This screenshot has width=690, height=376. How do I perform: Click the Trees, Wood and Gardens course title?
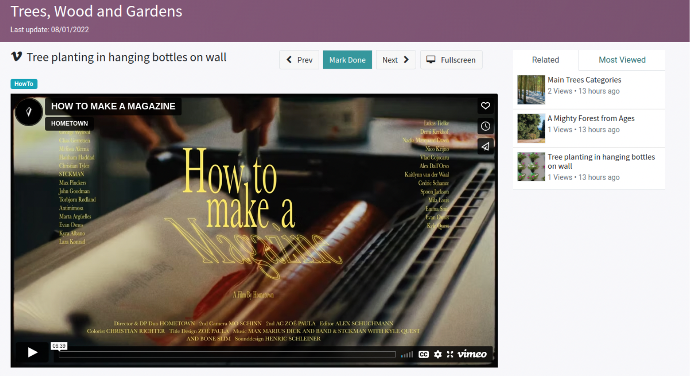click(x=96, y=11)
